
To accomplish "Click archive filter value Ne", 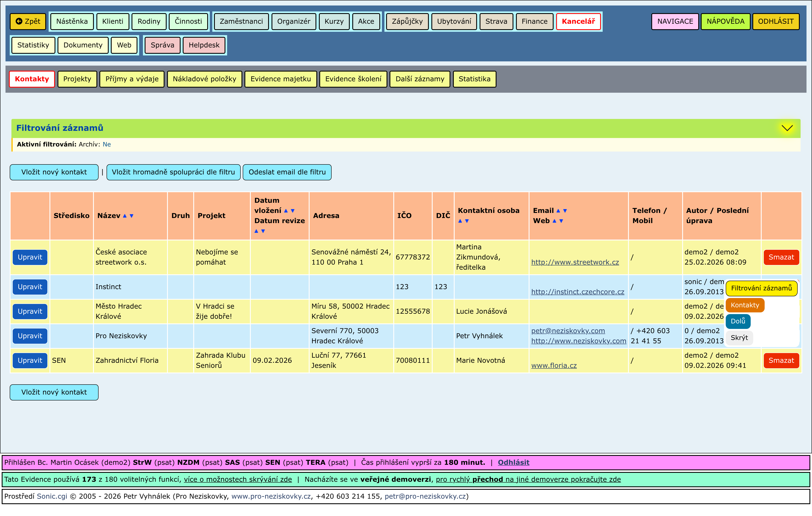I will point(107,144).
